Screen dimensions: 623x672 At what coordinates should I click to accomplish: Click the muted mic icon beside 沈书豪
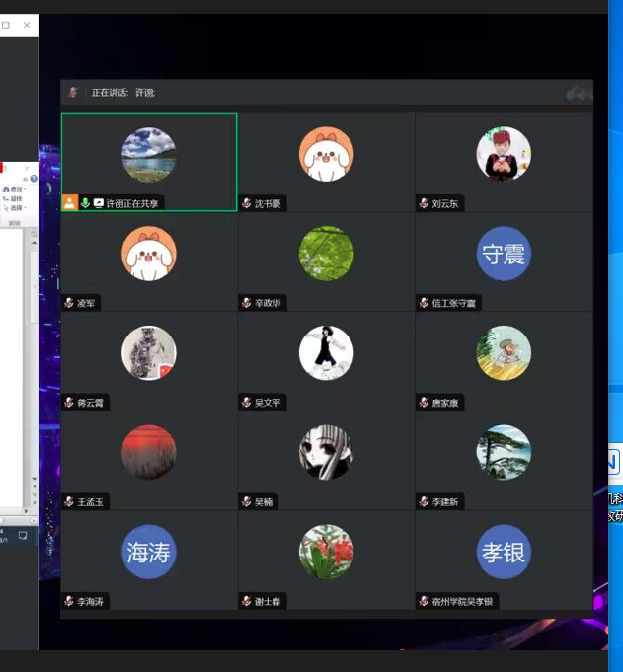click(247, 204)
